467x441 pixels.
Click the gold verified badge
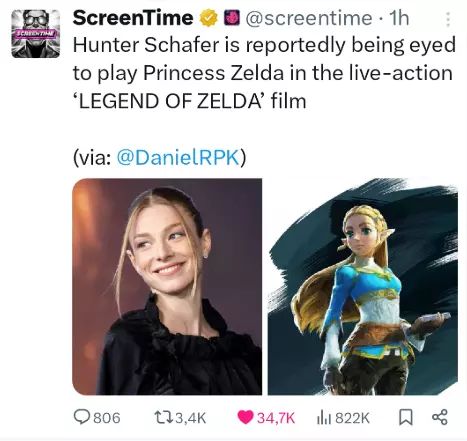pos(208,18)
